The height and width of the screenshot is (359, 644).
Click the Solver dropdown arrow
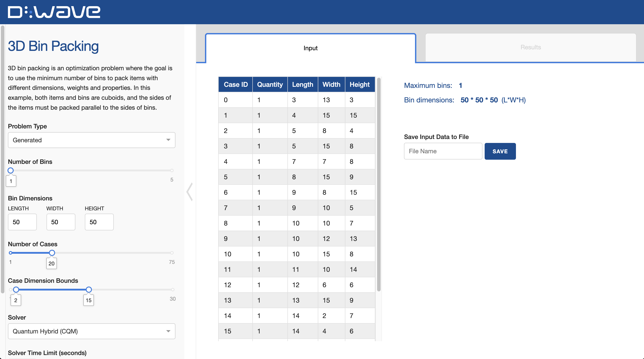(x=168, y=331)
